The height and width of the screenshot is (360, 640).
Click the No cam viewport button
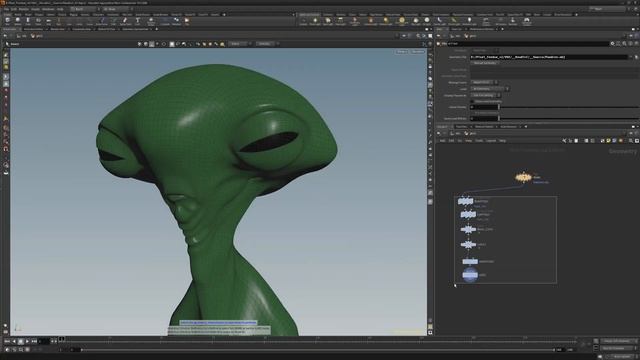418,52
